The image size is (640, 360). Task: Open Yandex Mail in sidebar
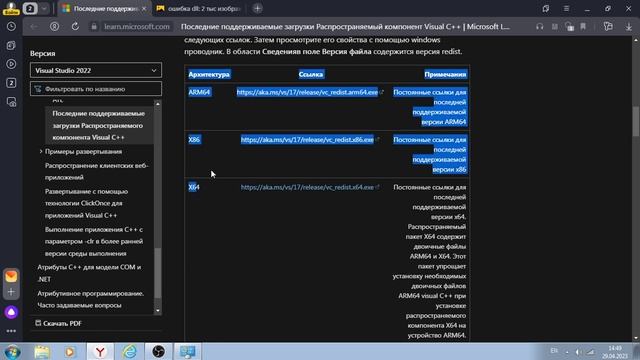[x=11, y=276]
